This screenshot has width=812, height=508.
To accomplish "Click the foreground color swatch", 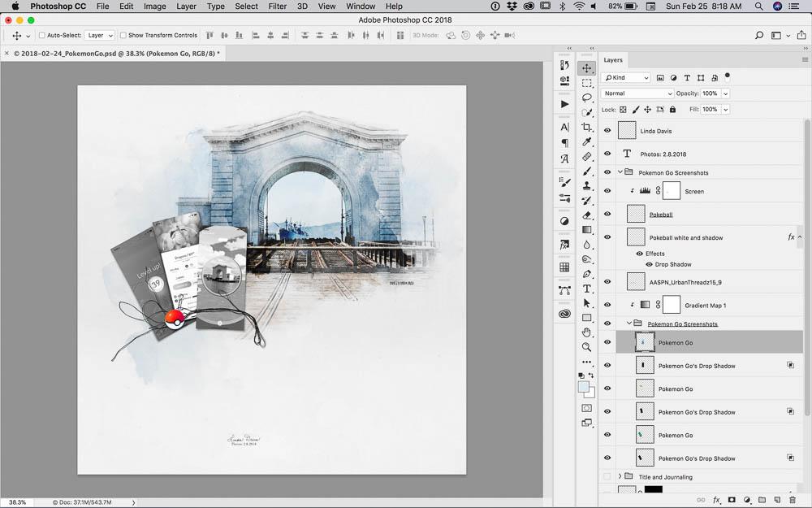I will pyautogui.click(x=583, y=387).
